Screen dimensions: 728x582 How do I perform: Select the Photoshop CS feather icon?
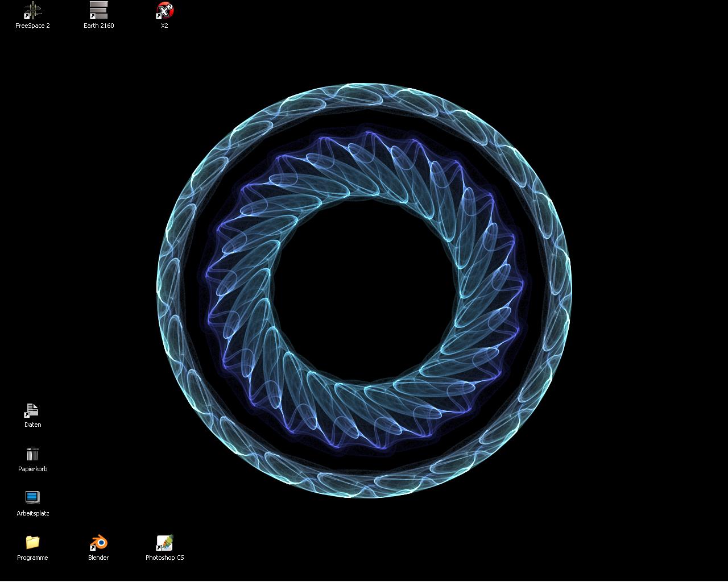[x=164, y=543]
